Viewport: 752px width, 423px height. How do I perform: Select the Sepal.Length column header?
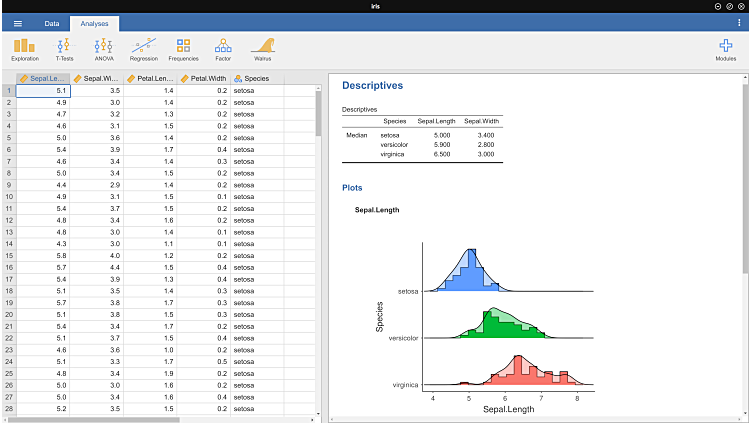[x=43, y=78]
